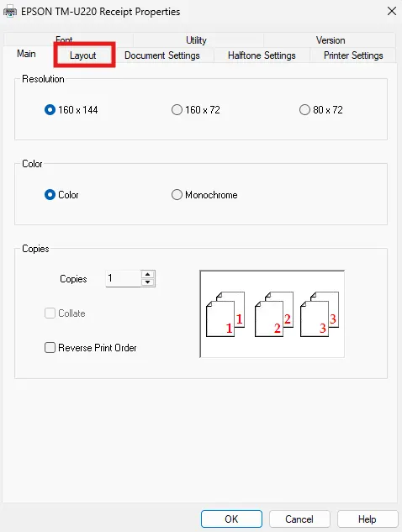Image resolution: width=402 pixels, height=532 pixels.
Task: Click the printer icon in title bar
Action: 10,12
